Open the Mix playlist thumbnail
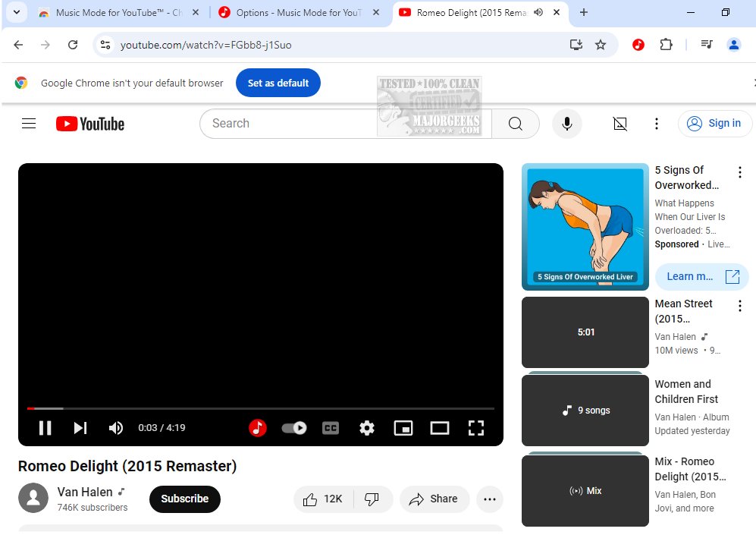This screenshot has height=535, width=756. click(x=585, y=491)
